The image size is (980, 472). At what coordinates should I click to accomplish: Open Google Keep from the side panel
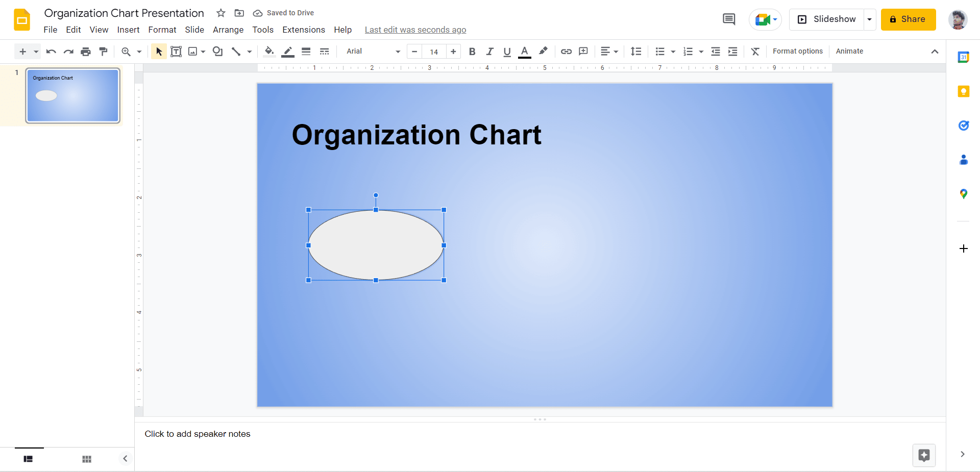[x=964, y=91]
